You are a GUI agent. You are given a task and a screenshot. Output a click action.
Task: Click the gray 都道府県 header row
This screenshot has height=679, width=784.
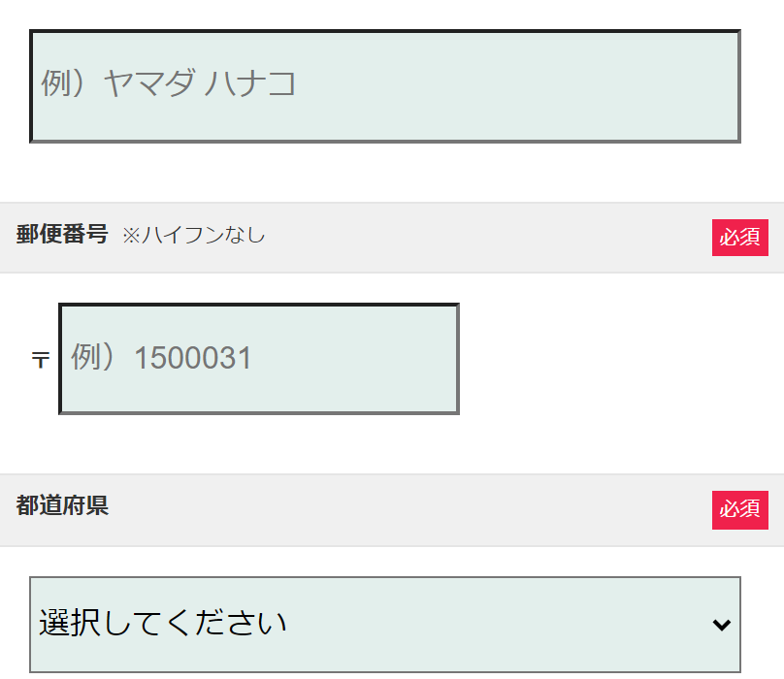388,509
